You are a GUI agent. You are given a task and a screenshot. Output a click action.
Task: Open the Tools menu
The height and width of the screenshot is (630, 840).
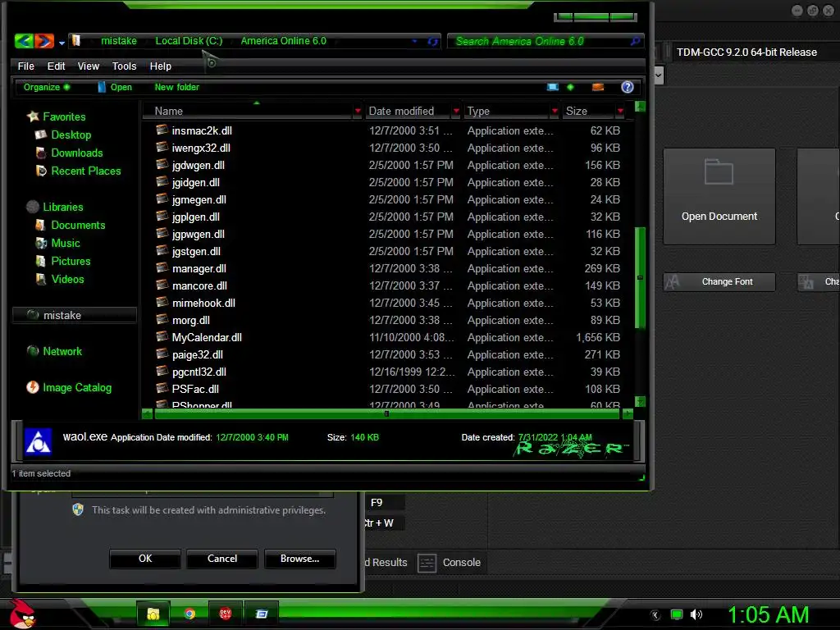125,66
